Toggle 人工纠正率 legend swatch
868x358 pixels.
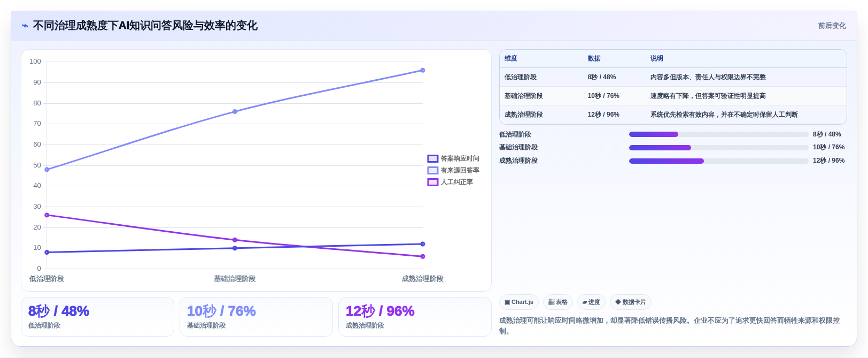click(x=433, y=182)
